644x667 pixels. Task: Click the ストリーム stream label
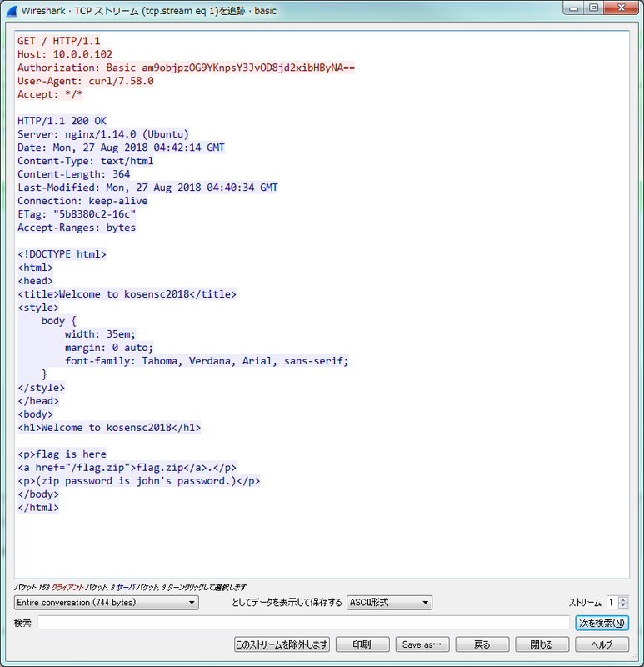tap(585, 603)
